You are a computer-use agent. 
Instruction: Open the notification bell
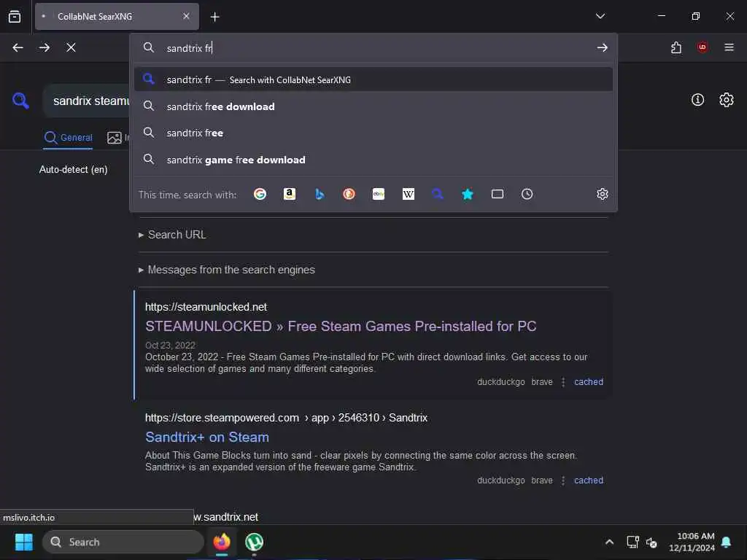(727, 542)
